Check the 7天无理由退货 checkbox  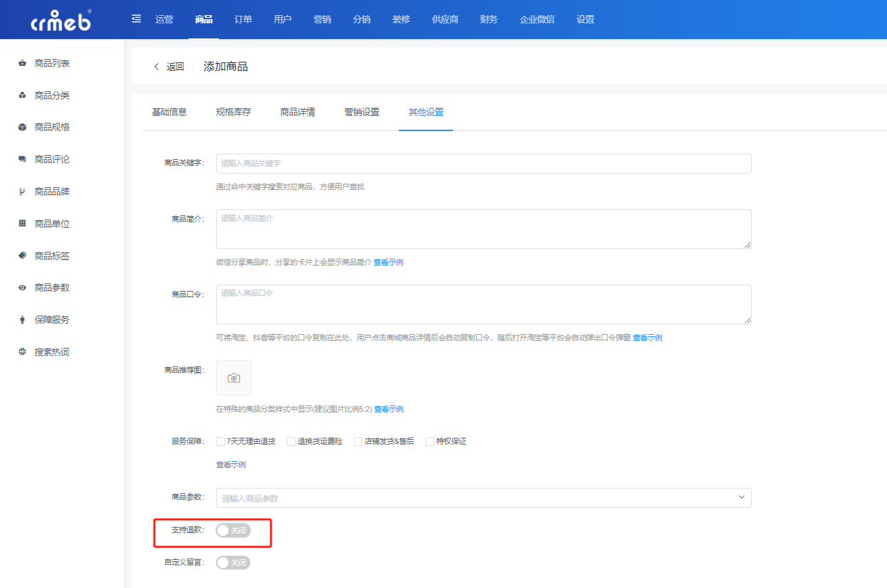pyautogui.click(x=220, y=441)
